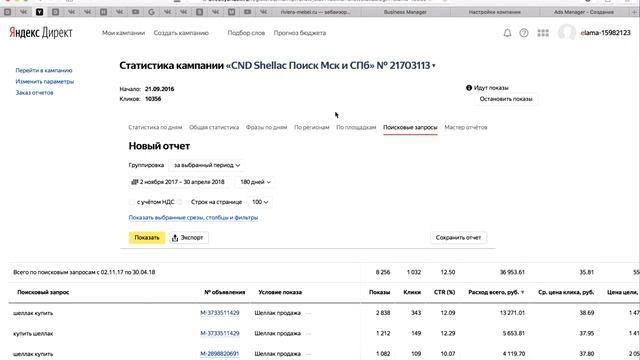This screenshot has width=640, height=360.
Task: Click the total expense value 36 953.61
Action: pos(512,272)
